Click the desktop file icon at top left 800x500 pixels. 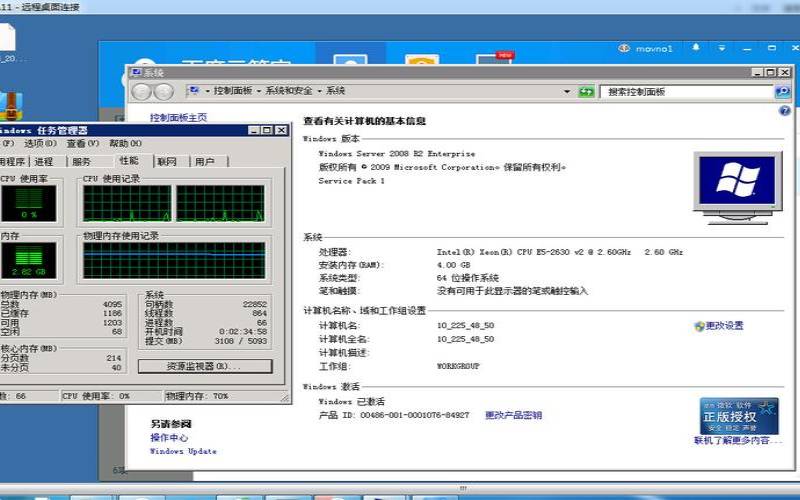tap(6, 38)
